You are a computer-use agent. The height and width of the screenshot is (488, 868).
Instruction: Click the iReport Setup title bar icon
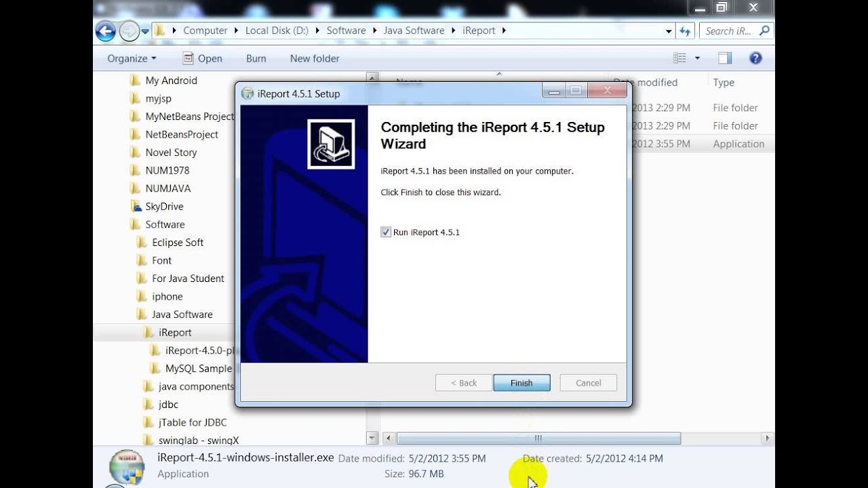(248, 94)
